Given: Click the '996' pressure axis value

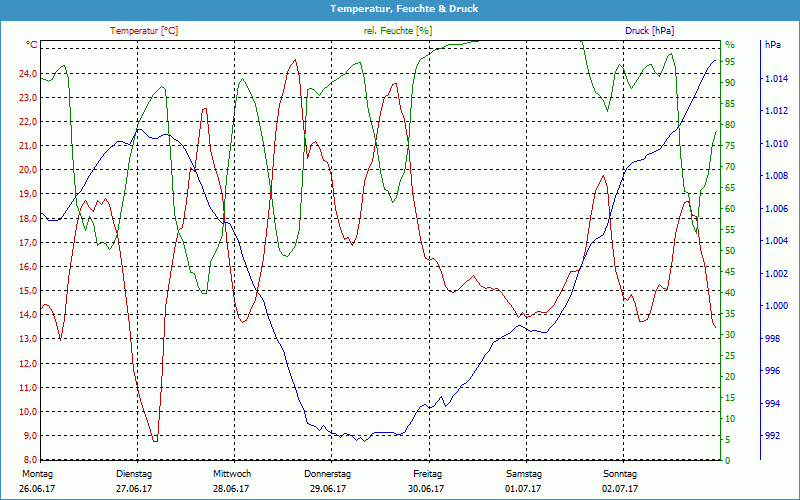Looking at the screenshot, I should 773,371.
